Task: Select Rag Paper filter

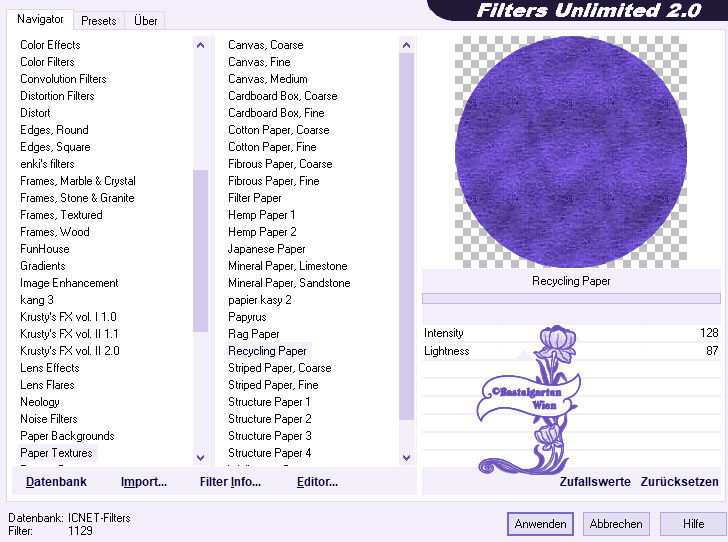Action: click(x=254, y=334)
